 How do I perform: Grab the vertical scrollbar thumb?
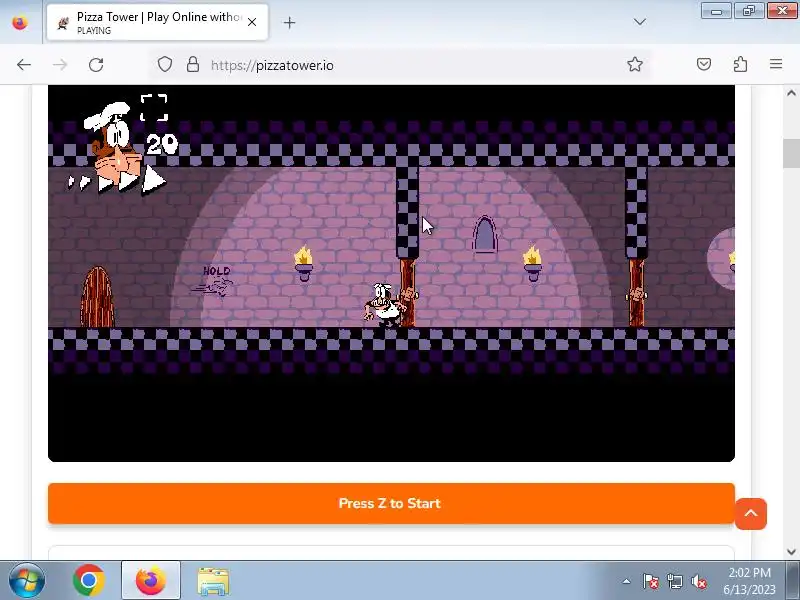pos(791,153)
